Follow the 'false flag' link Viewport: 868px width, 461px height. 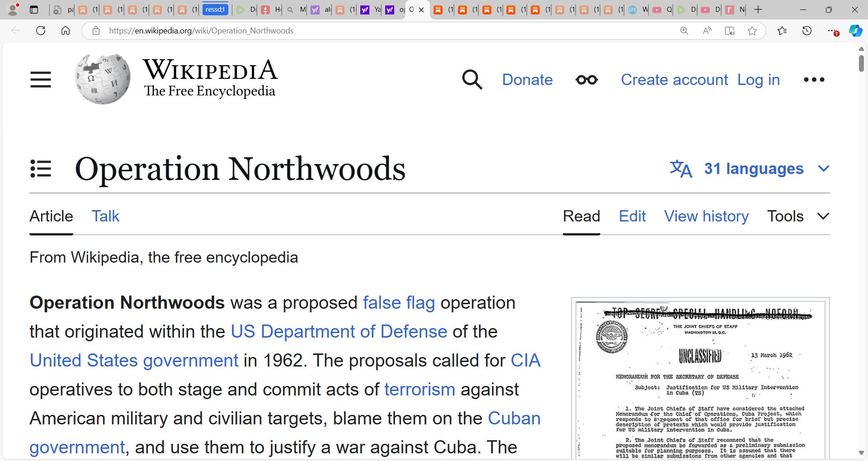tap(399, 303)
